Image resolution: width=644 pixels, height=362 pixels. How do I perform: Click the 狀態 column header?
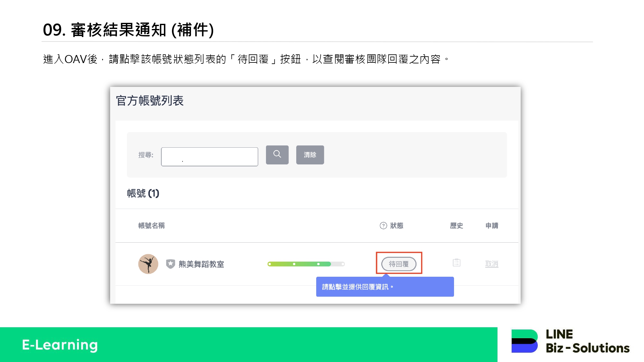point(396,226)
